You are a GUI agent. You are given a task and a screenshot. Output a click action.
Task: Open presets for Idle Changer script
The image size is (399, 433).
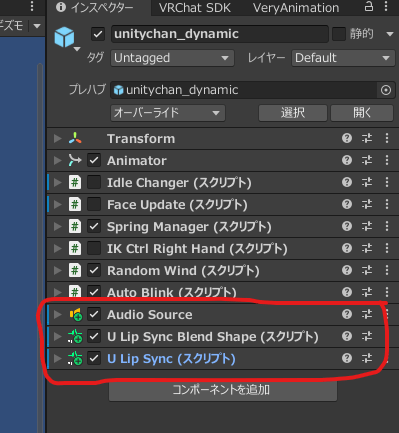click(367, 182)
